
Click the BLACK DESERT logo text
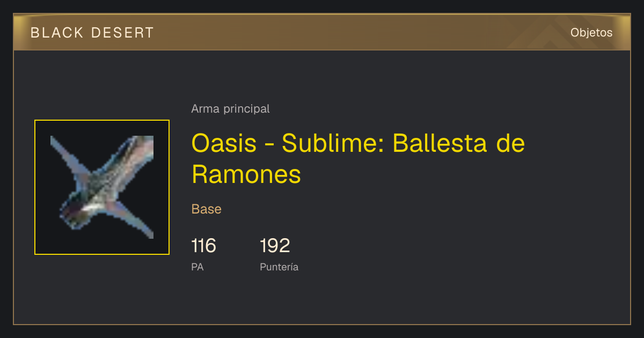click(92, 33)
